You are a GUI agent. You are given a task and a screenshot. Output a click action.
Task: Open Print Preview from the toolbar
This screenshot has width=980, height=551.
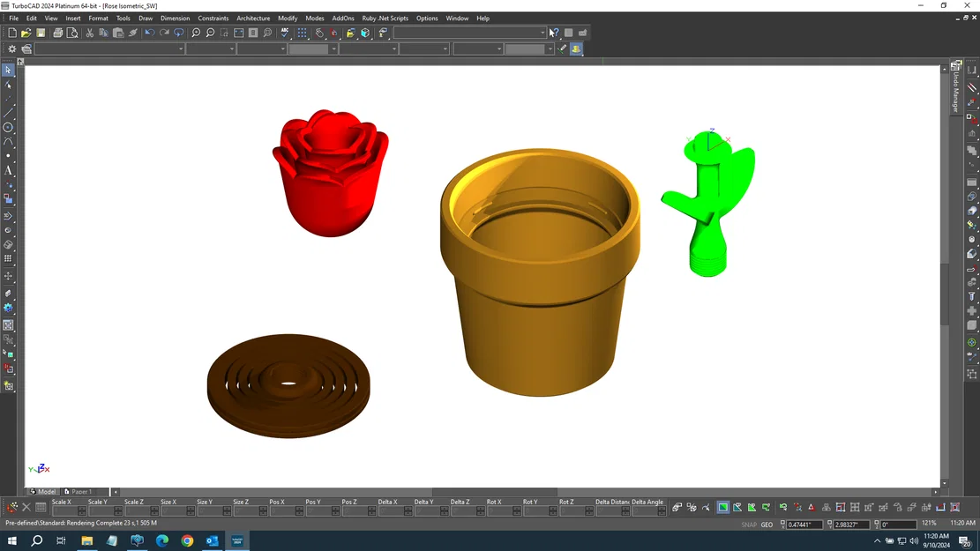(x=71, y=32)
